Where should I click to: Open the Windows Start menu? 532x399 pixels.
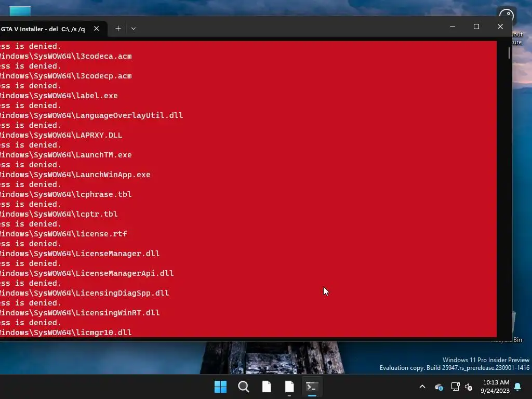[220, 387]
